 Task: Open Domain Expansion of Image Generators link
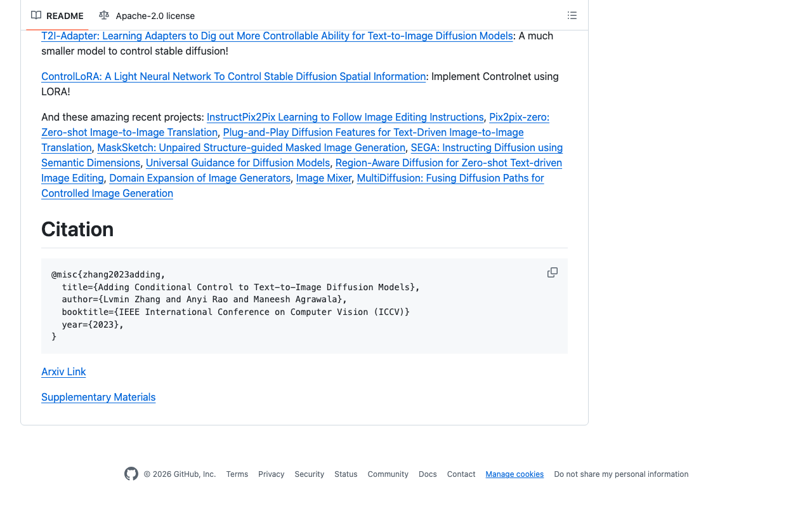coord(200,178)
